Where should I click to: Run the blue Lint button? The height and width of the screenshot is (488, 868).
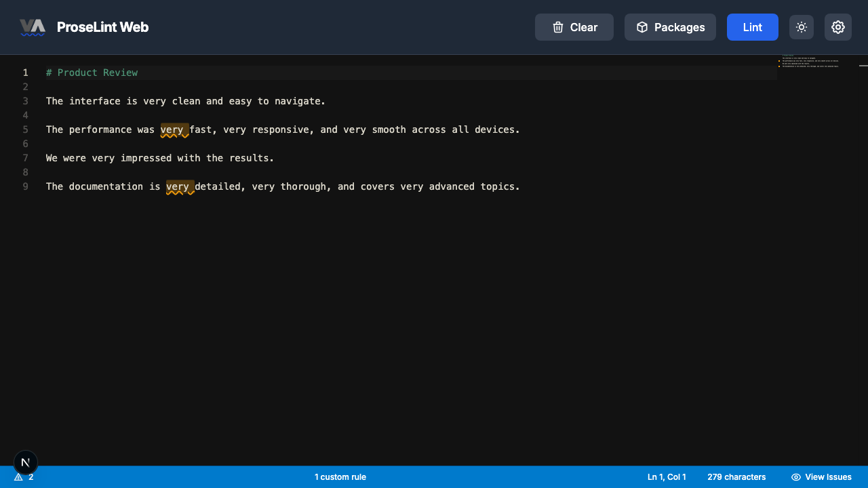752,27
